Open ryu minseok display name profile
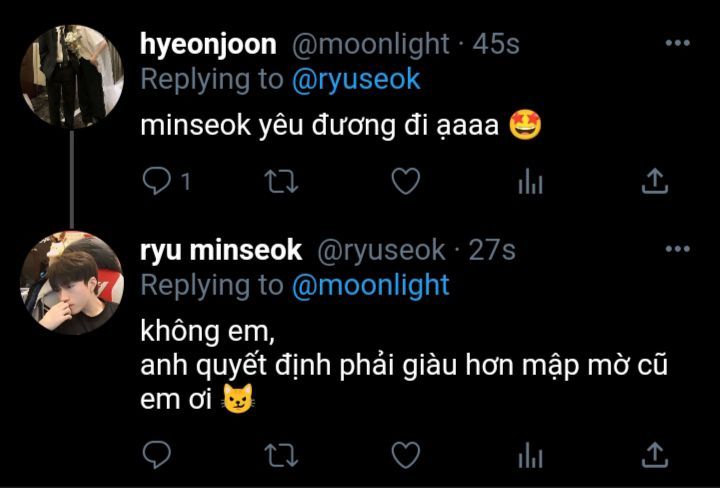Screen dimensions: 720x488 (221, 251)
